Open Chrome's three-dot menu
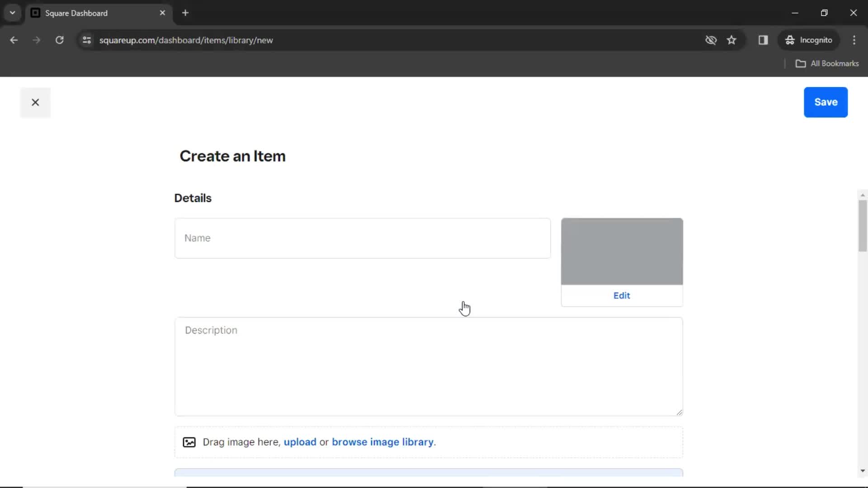 pos(854,40)
